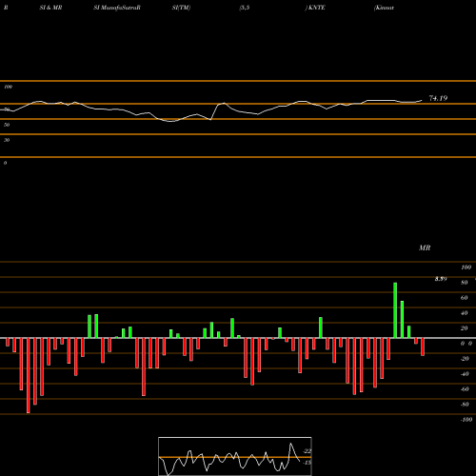Click the -22 label in the mini chart

(307, 451)
